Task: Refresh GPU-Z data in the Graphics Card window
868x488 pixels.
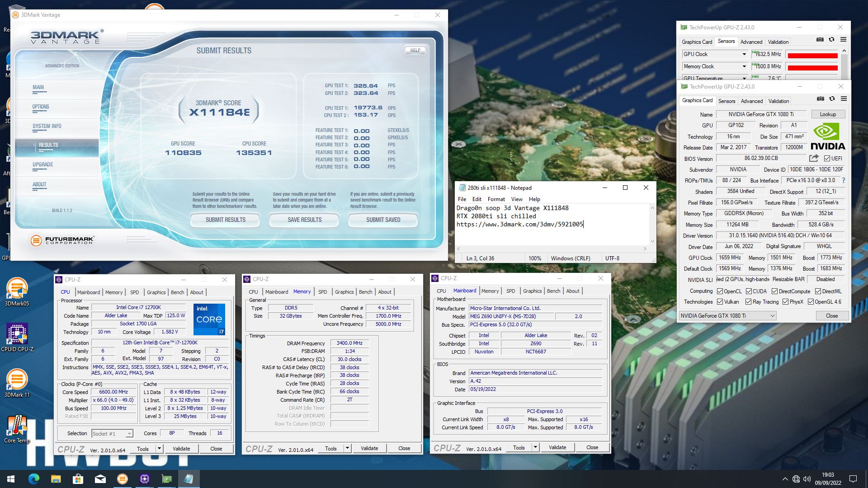Action: 832,99
